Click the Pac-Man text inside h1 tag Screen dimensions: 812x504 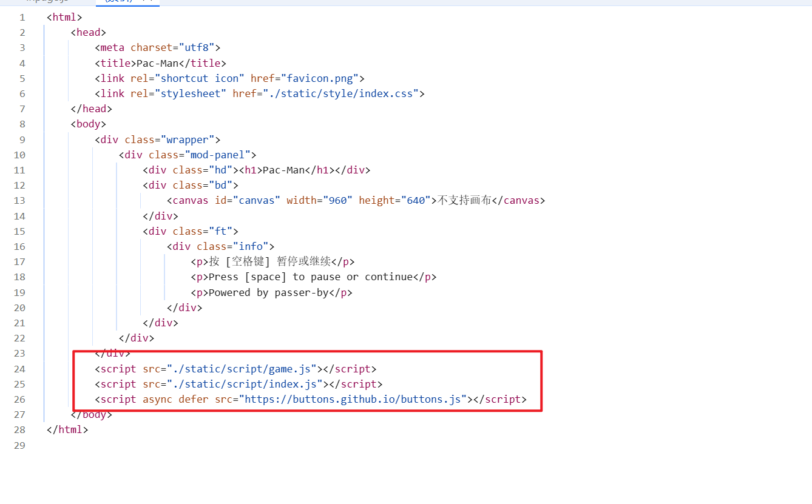(x=283, y=170)
